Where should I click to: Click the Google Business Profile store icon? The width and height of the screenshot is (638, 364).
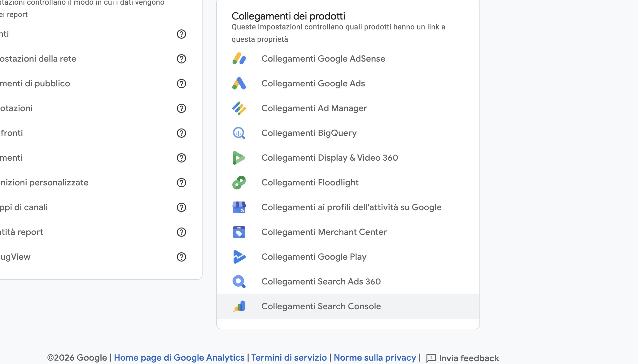(239, 207)
